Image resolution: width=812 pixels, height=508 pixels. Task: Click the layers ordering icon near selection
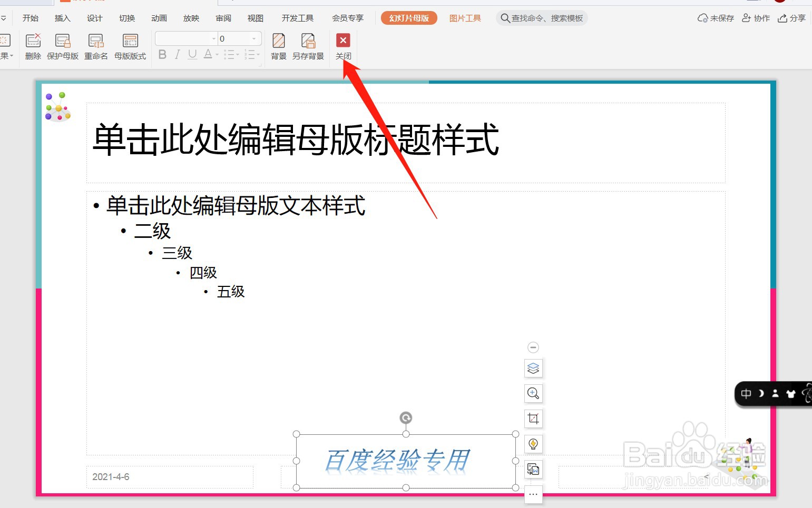point(533,368)
